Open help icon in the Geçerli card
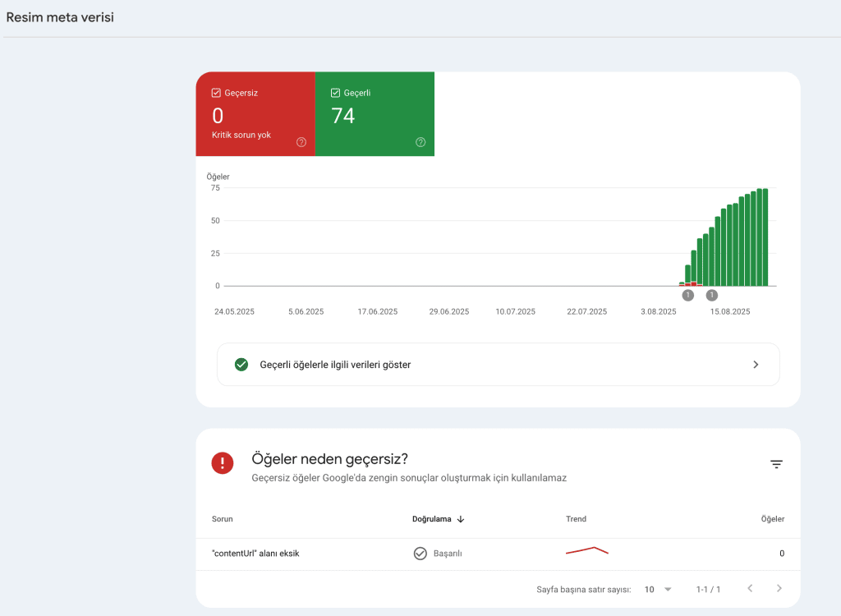 [420, 142]
